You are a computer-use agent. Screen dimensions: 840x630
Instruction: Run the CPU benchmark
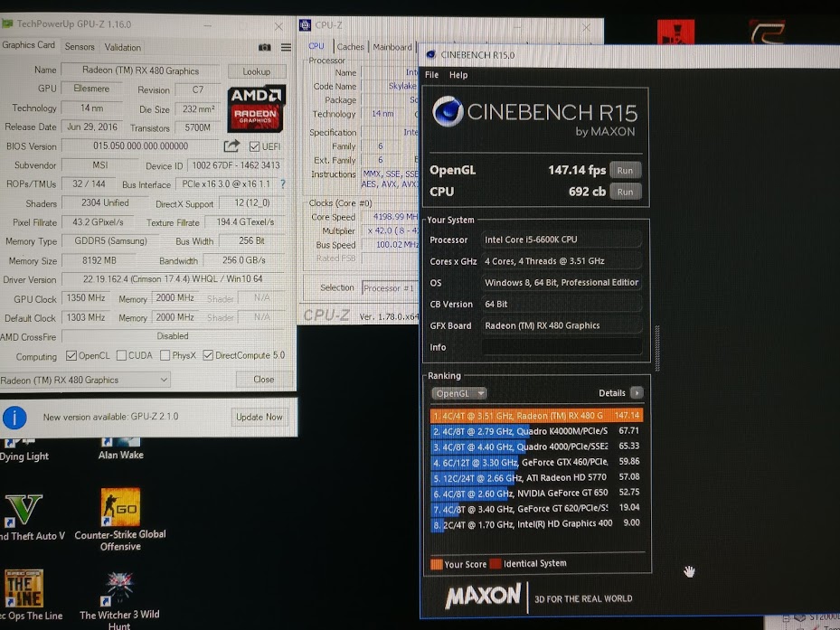tap(625, 192)
